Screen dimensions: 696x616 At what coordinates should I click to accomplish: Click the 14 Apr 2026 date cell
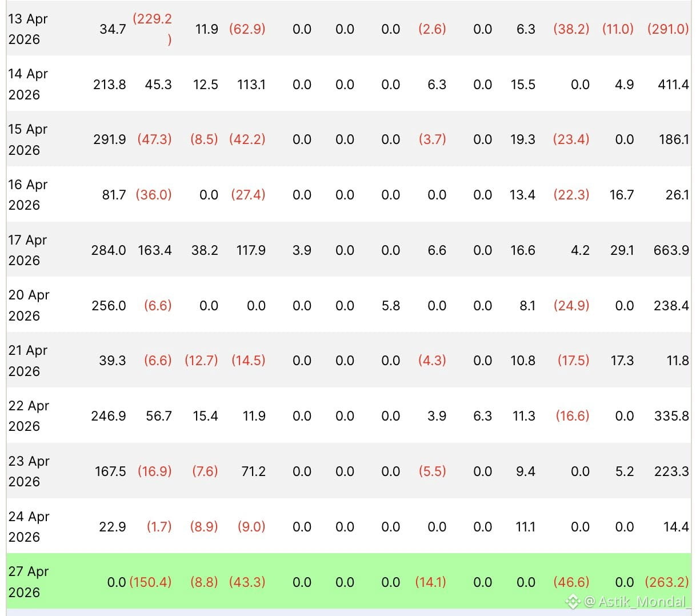point(28,85)
